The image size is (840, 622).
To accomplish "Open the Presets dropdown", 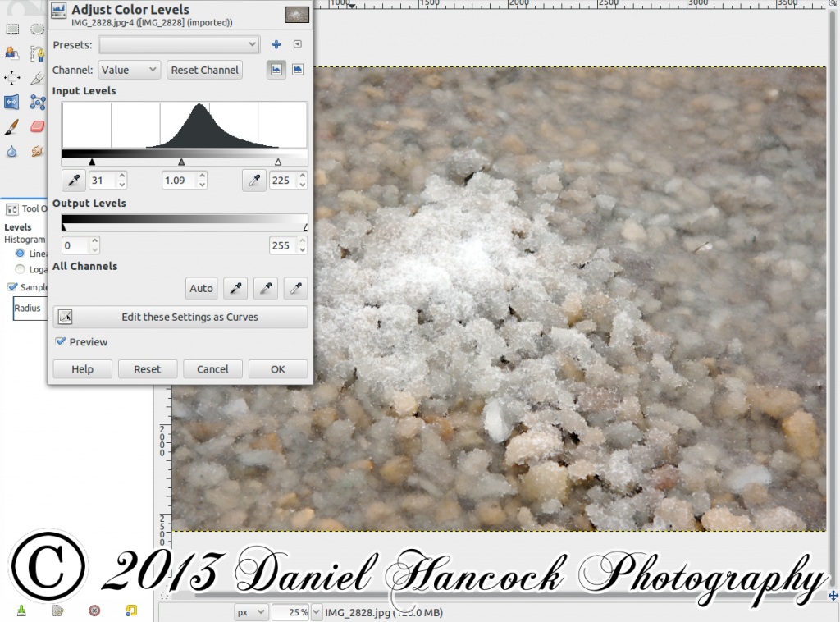I will tap(180, 44).
